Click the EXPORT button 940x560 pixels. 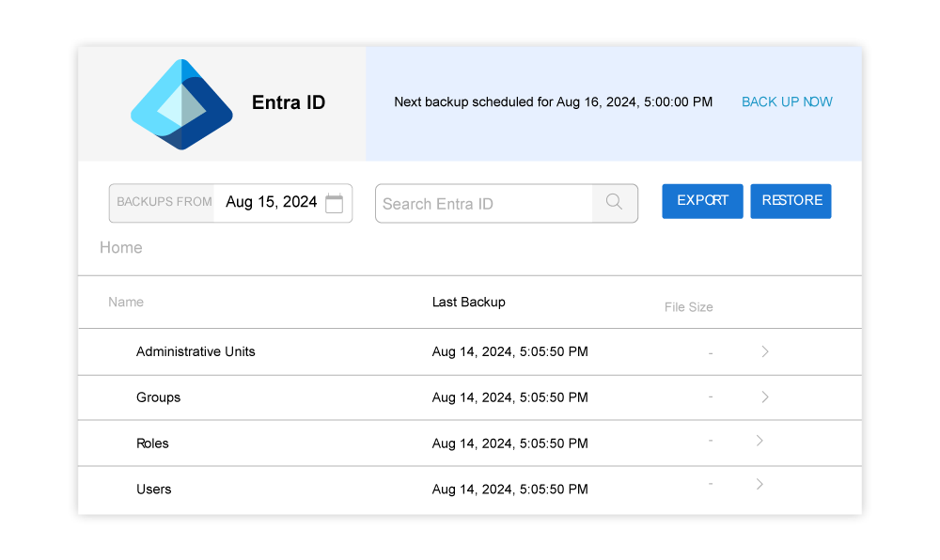coord(702,201)
